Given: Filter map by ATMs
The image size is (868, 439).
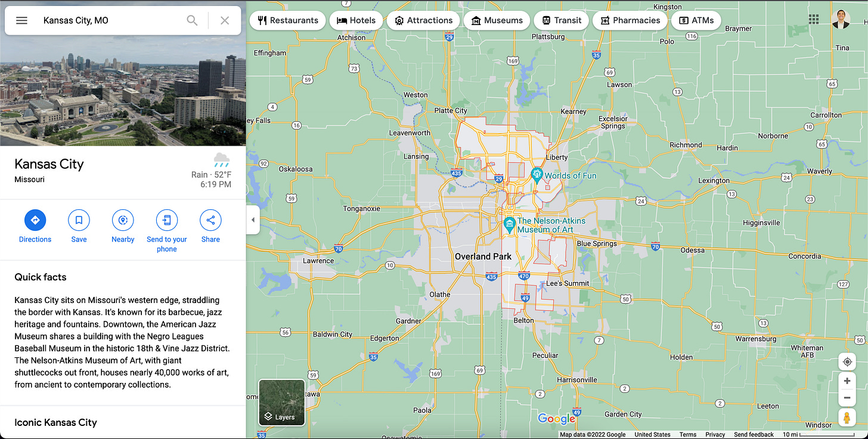Looking at the screenshot, I should click(x=696, y=20).
